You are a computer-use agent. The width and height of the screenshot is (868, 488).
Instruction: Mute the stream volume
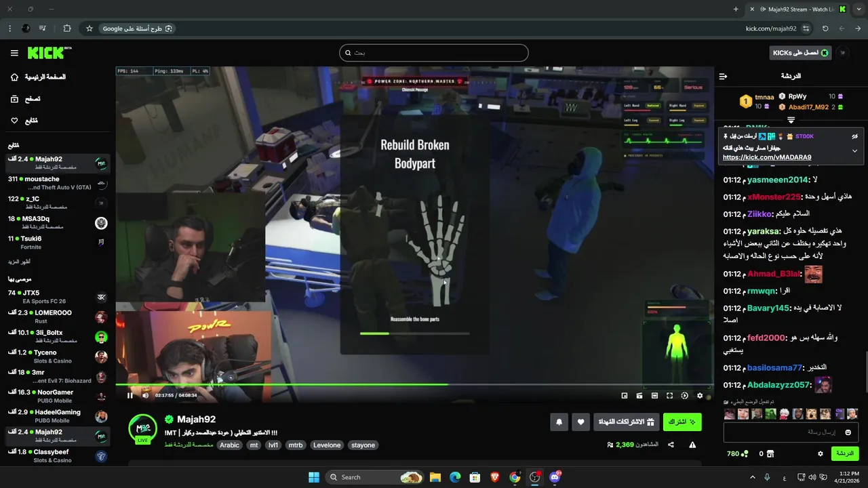[145, 395]
